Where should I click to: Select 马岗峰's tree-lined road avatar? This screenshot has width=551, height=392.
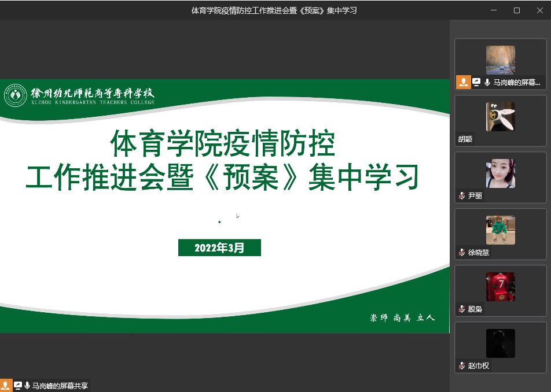[500, 60]
